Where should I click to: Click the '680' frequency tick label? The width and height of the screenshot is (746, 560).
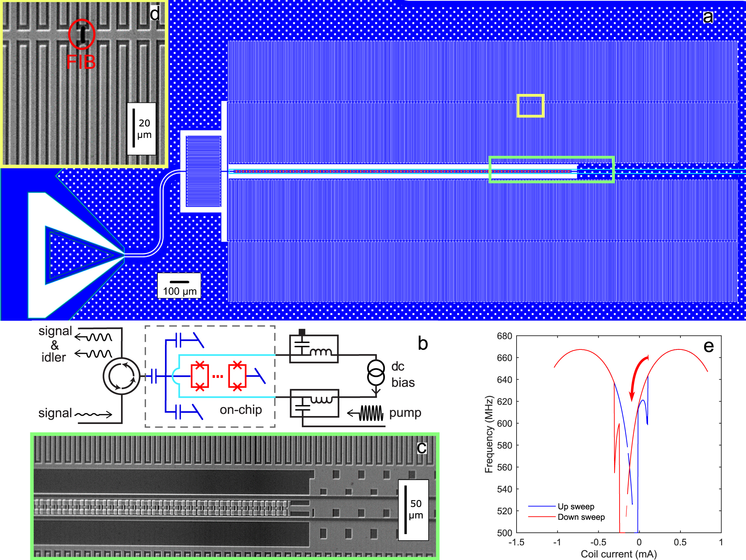[x=504, y=336]
